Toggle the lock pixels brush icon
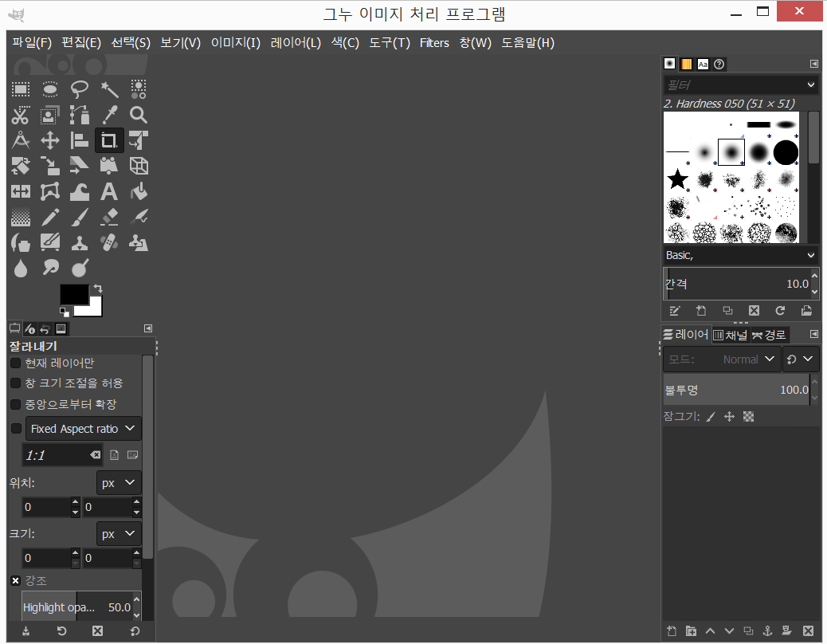The width and height of the screenshot is (827, 644). coord(711,417)
